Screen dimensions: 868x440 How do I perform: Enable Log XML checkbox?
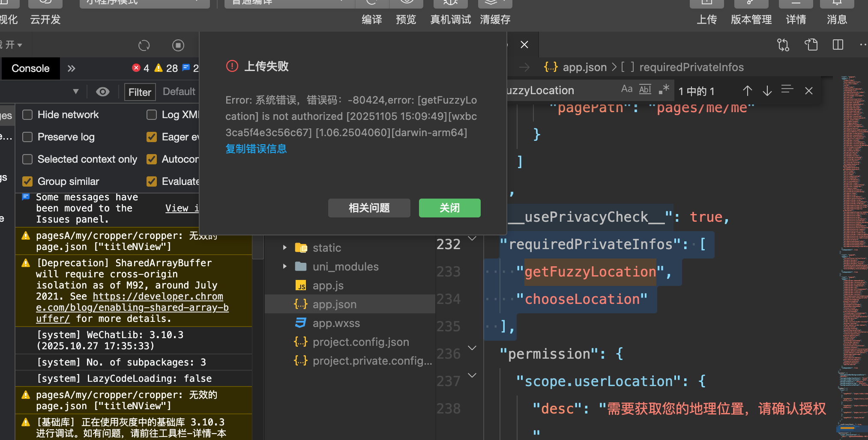pos(152,115)
